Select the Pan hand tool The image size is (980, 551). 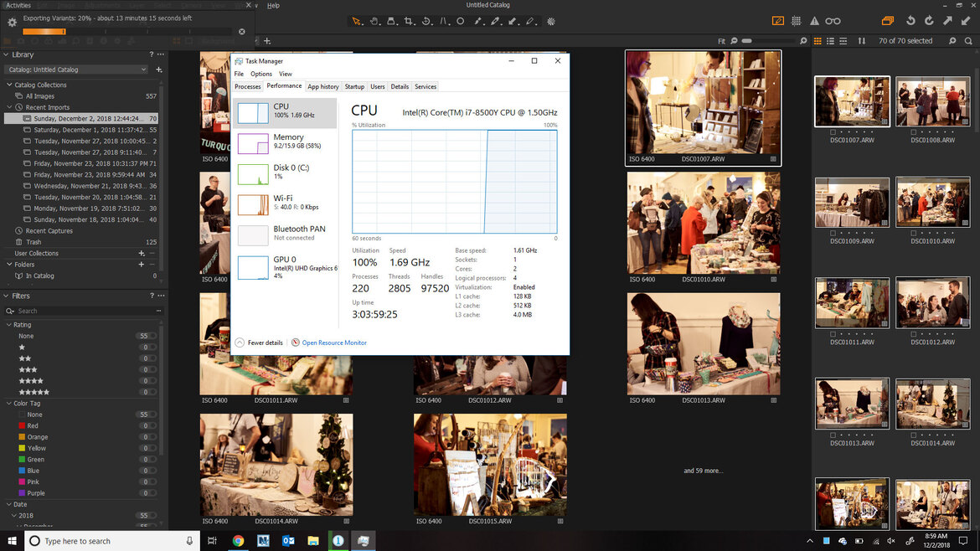374,21
